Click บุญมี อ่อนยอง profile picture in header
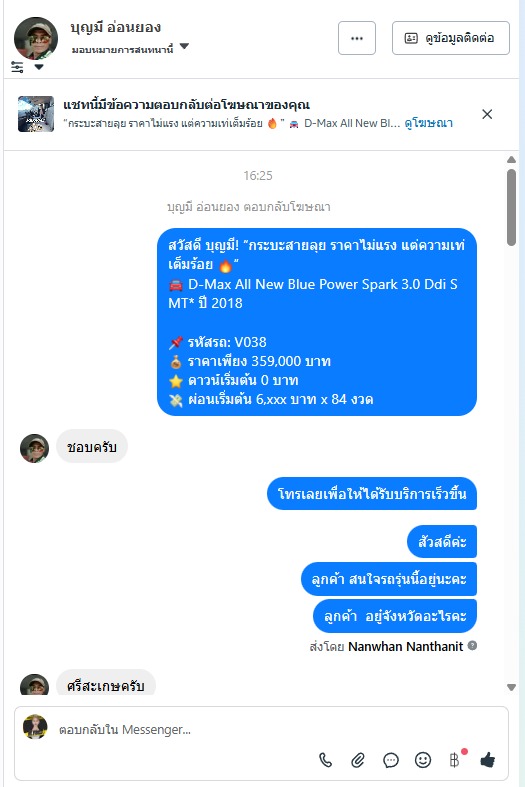525x787 pixels. coord(36,39)
